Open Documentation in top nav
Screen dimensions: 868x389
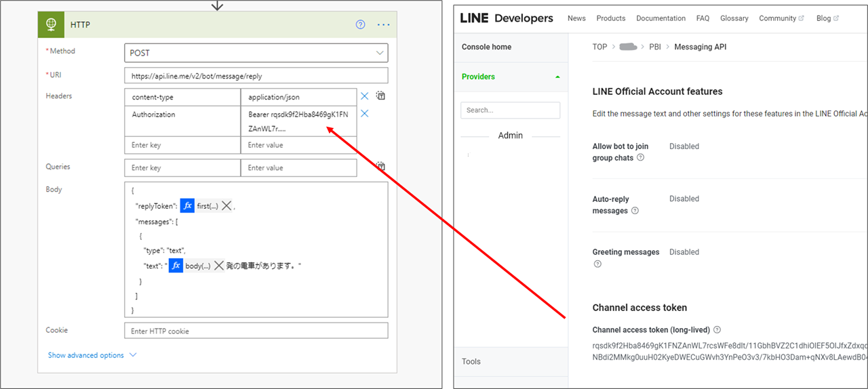point(660,18)
